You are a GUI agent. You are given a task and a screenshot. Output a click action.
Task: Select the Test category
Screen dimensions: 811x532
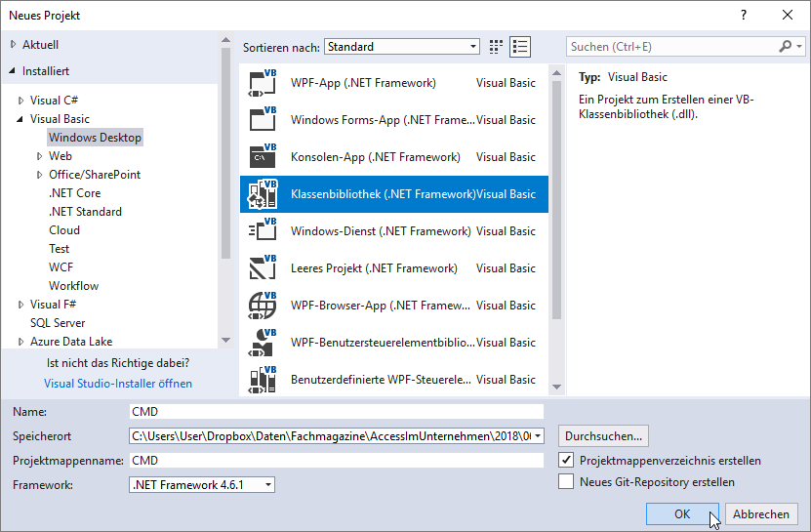[x=59, y=249]
